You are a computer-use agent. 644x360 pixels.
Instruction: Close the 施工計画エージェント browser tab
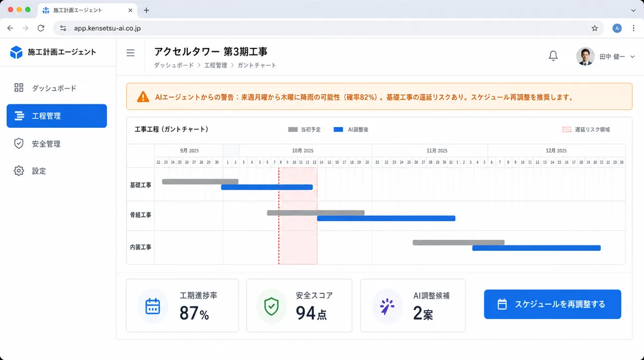click(x=130, y=10)
